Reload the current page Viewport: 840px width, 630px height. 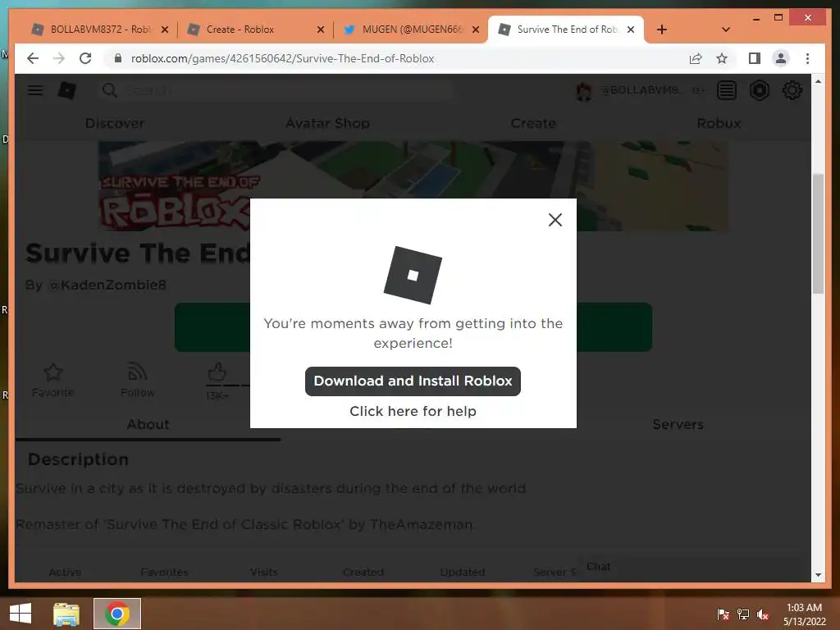point(85,58)
